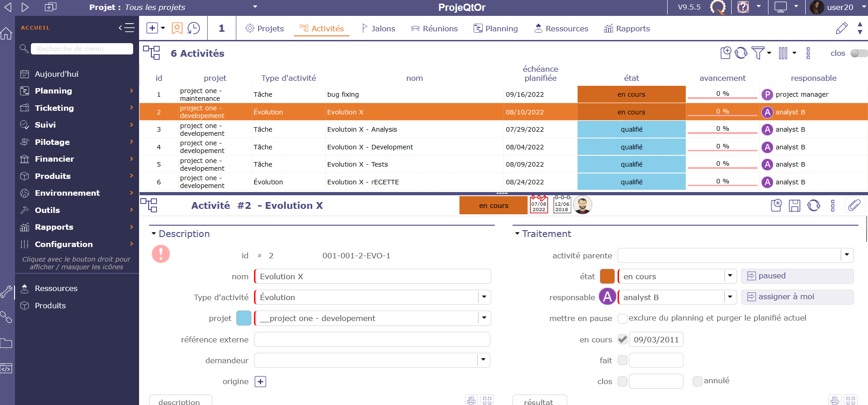
Task: Open Ticketing menu in sidebar
Action: click(55, 108)
